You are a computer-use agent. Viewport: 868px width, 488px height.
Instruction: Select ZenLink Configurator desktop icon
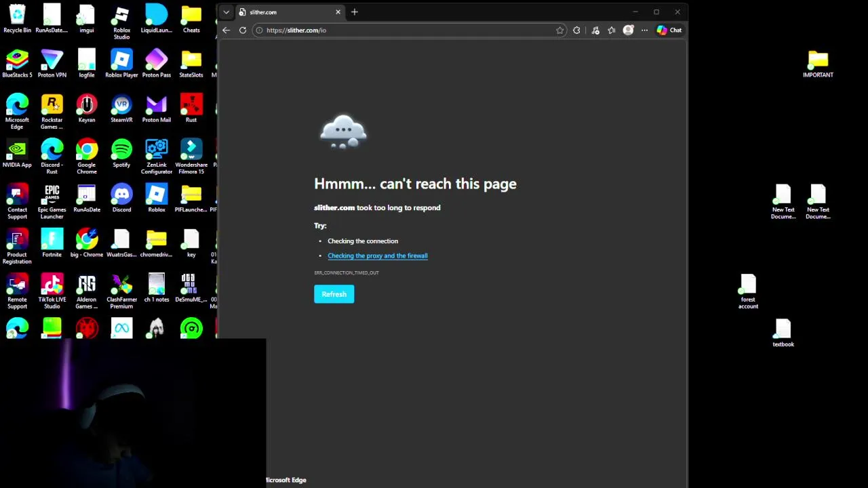156,157
